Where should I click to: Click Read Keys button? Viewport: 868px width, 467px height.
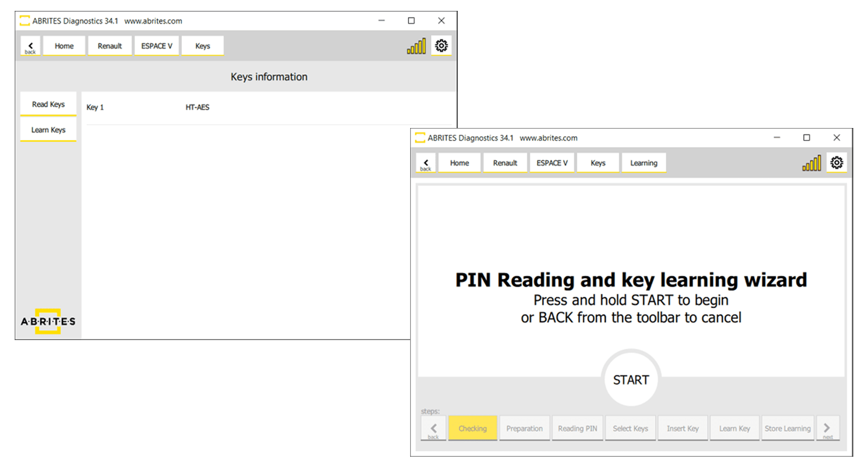[x=48, y=104]
